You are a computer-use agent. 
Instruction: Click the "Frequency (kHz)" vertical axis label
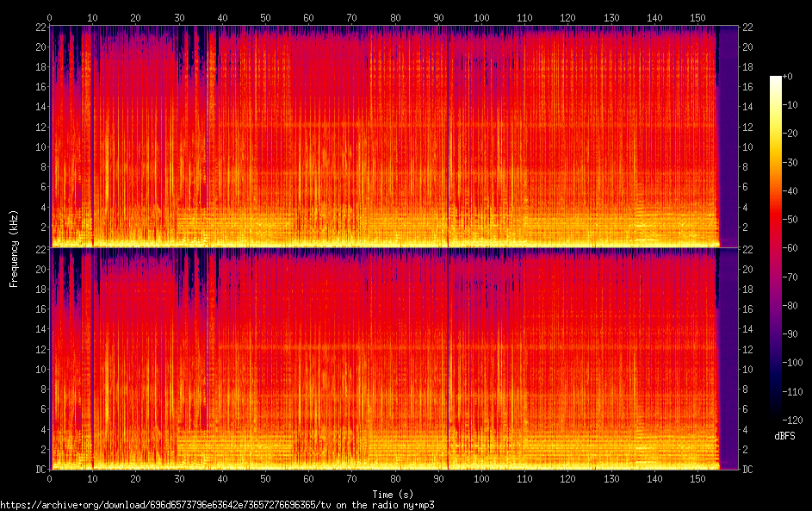click(14, 248)
